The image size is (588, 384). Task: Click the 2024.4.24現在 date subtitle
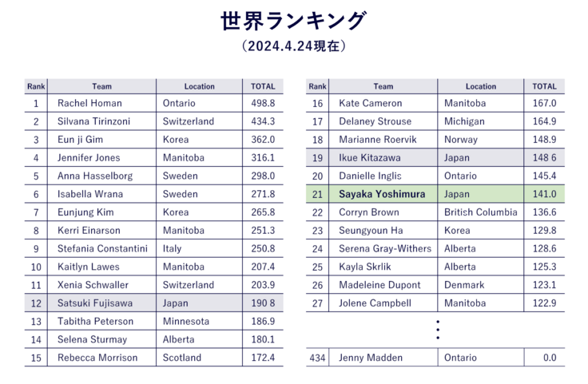tap(293, 46)
